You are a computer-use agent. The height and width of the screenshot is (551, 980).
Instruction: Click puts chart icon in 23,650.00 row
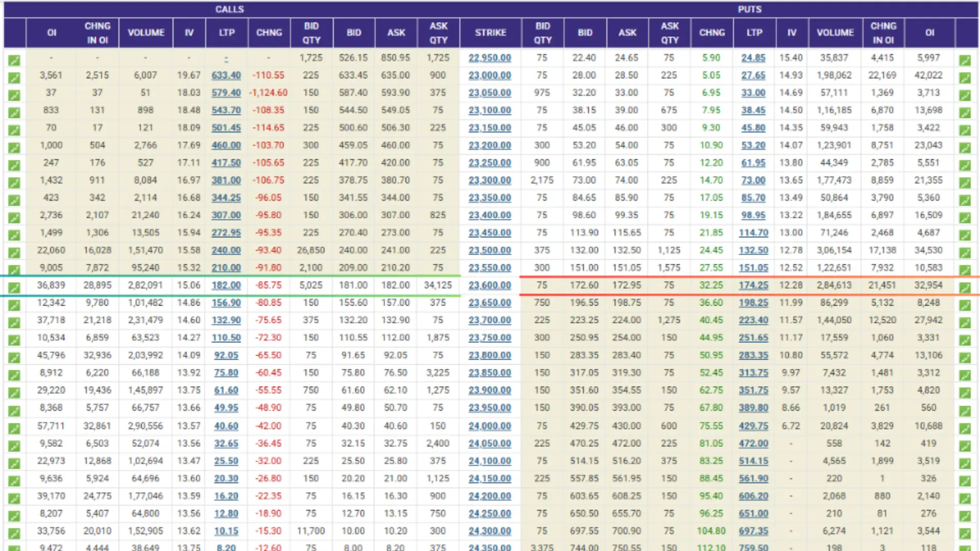pyautogui.click(x=965, y=305)
